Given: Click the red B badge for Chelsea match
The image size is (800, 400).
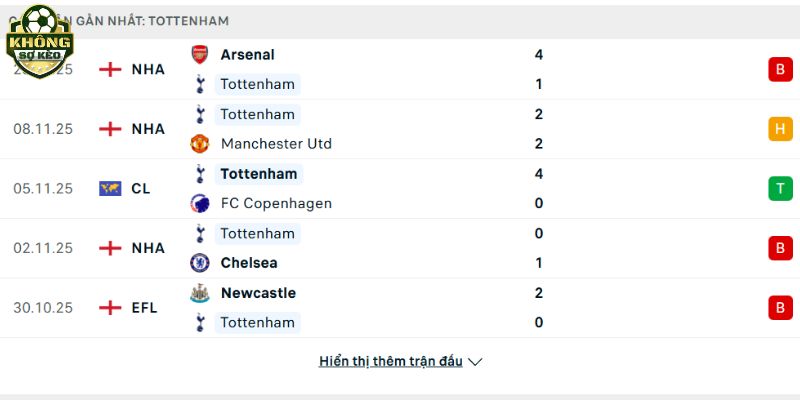Looking at the screenshot, I should click(x=780, y=248).
